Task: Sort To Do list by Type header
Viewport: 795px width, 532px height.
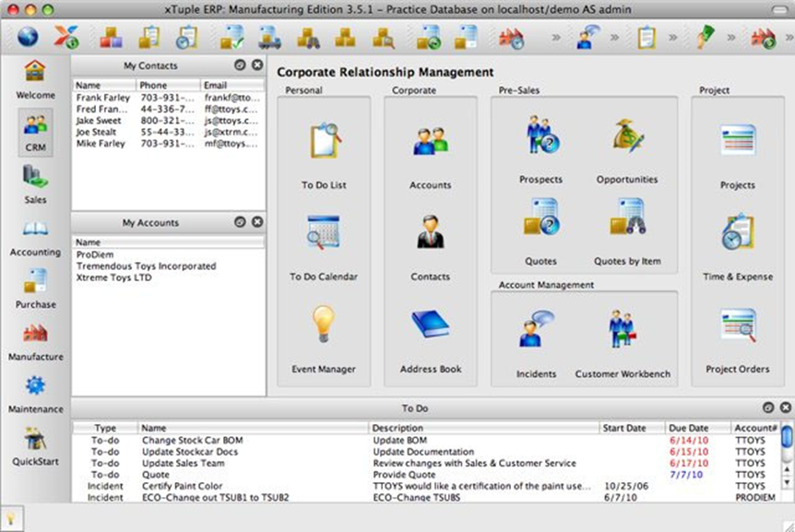Action: point(105,428)
